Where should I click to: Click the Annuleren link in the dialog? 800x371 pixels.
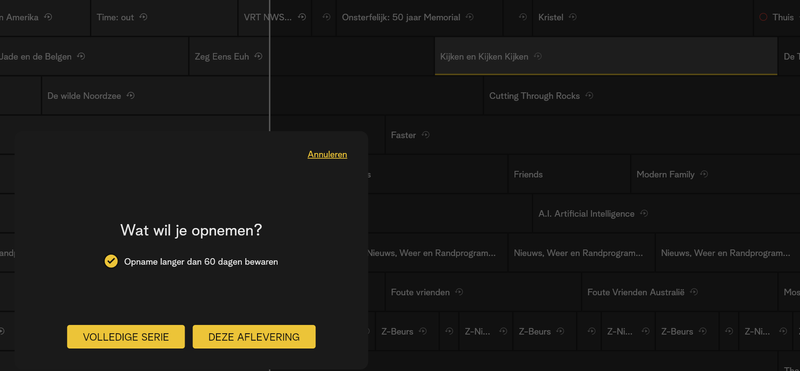click(x=327, y=155)
